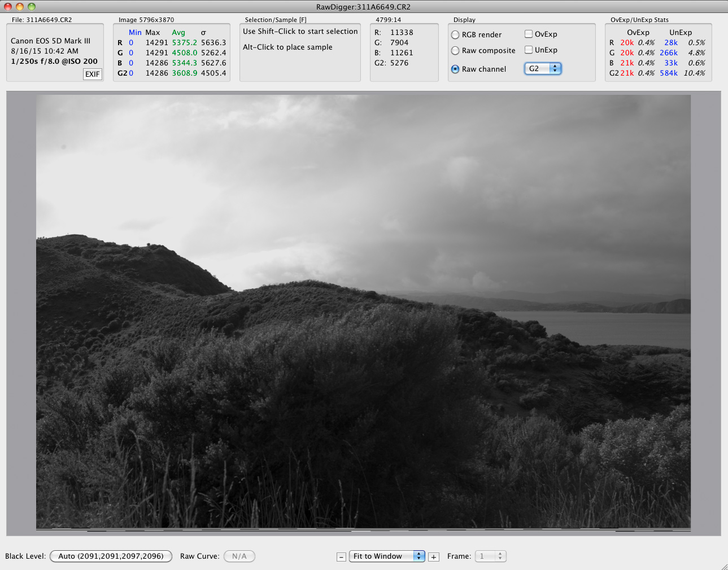Viewport: 728px width, 570px height.
Task: Click the Frame number field
Action: (485, 556)
